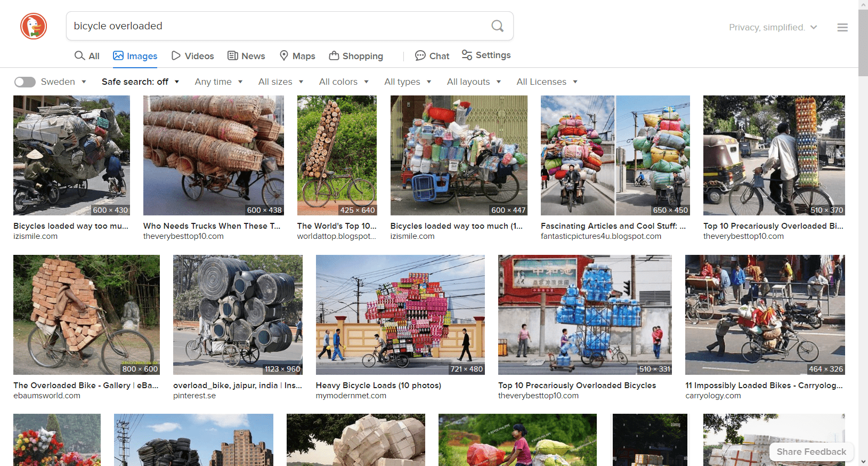Switch to the All results tab
Image resolution: width=868 pixels, height=466 pixels.
point(87,56)
